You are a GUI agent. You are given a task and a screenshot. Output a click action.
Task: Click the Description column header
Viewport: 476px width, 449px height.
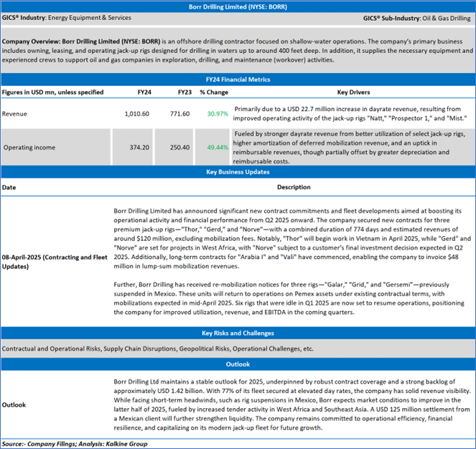(x=294, y=187)
